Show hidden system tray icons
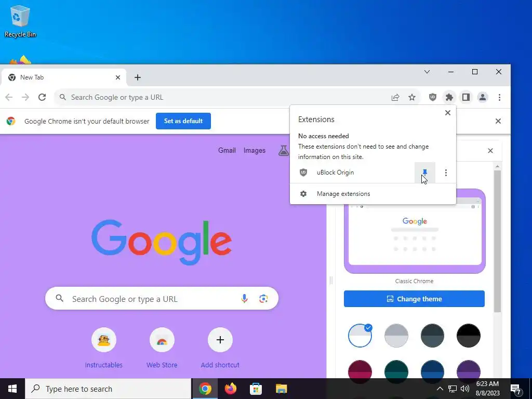The width and height of the screenshot is (532, 399). 440,389
